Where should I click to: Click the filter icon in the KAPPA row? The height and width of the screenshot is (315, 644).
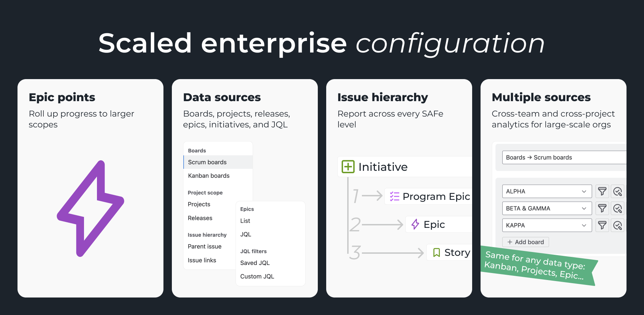(602, 225)
